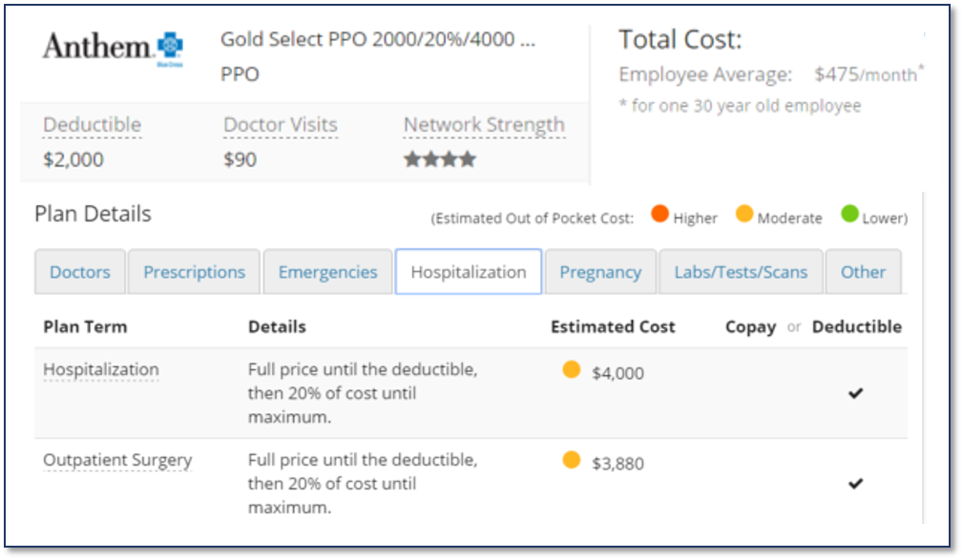Click the Deductible term link

point(92,125)
